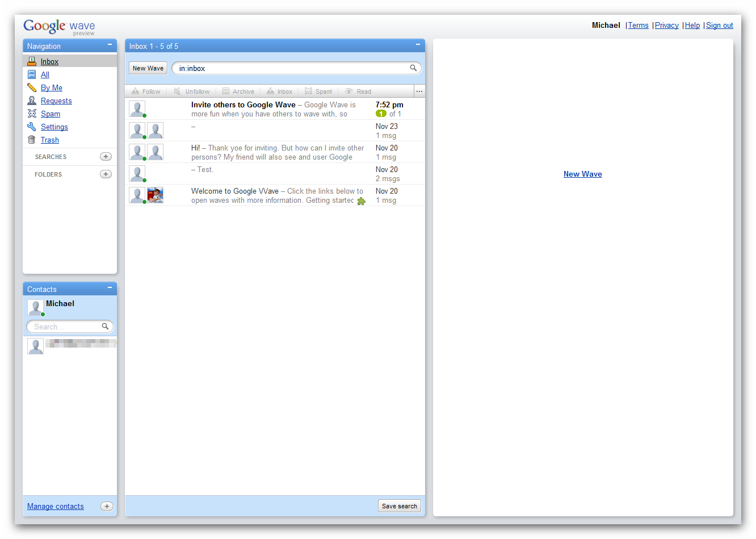Mark as spam using the Spam! toolbar button
The image size is (756, 539).
(318, 91)
